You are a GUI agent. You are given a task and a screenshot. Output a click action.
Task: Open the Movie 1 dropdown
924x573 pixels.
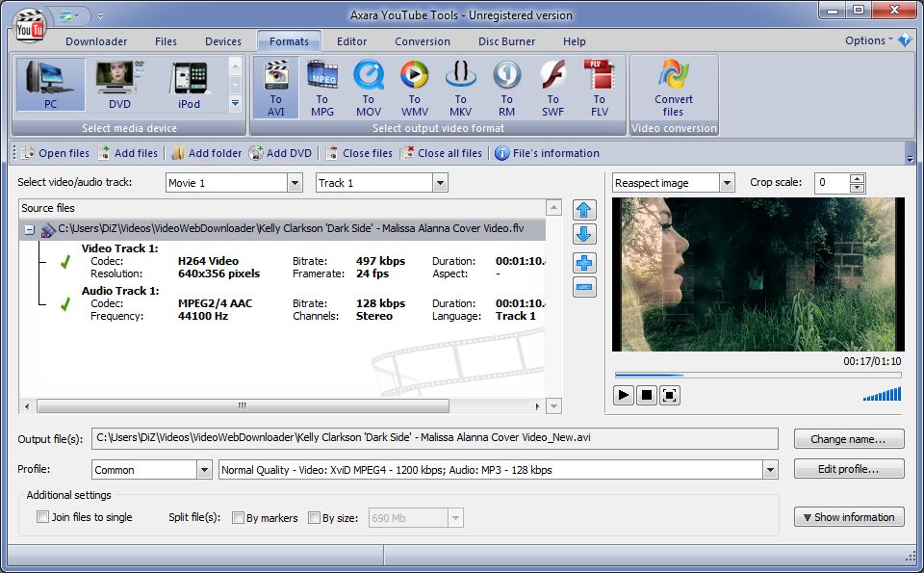tap(295, 183)
